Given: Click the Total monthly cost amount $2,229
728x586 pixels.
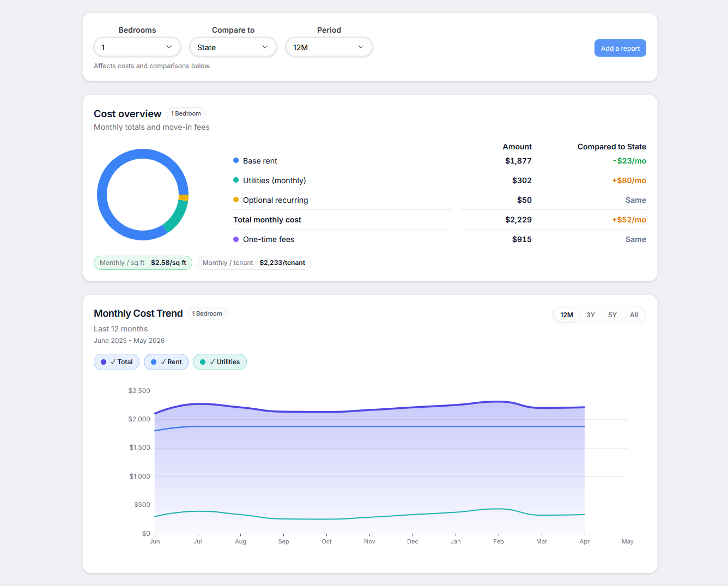Looking at the screenshot, I should tap(518, 220).
